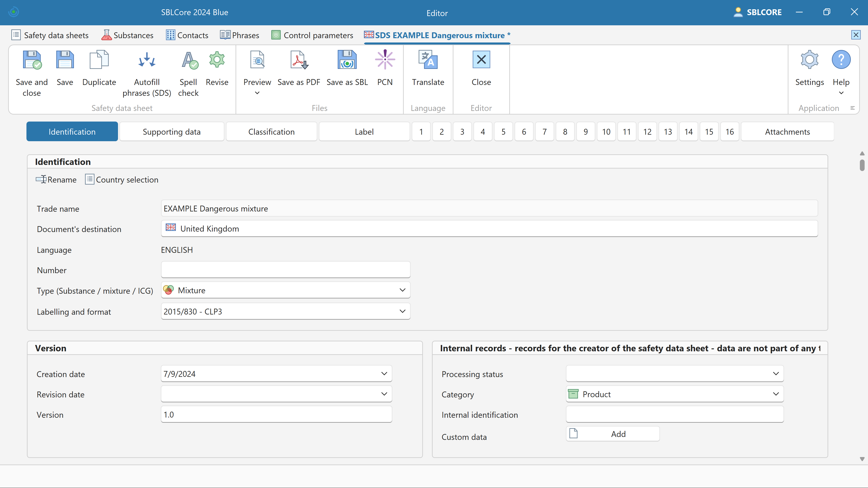The image size is (868, 488).
Task: Add custom data via Add button
Action: pyautogui.click(x=613, y=434)
